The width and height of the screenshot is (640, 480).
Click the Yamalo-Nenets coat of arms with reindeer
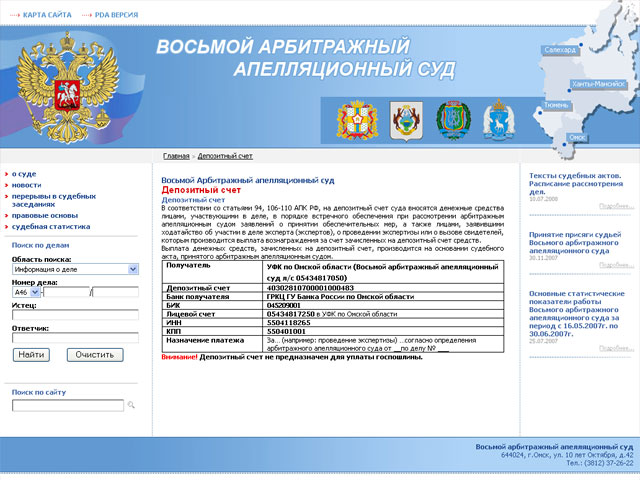tap(499, 120)
